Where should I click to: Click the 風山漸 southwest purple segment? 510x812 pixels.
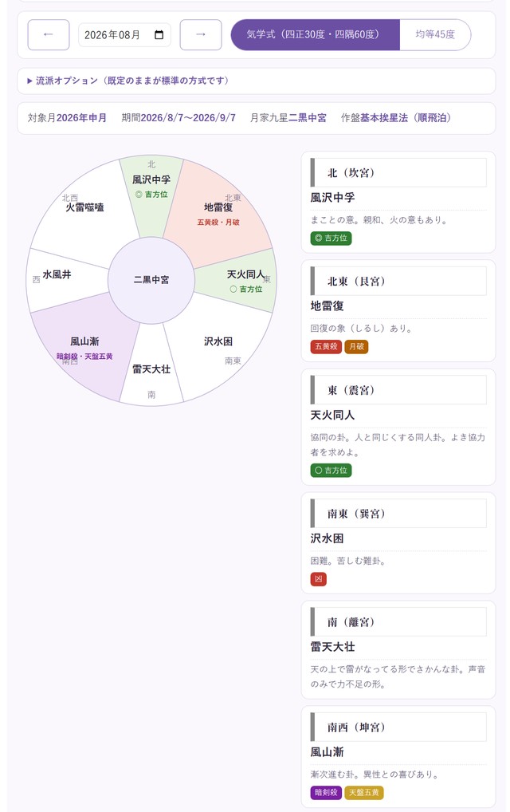pyautogui.click(x=85, y=347)
